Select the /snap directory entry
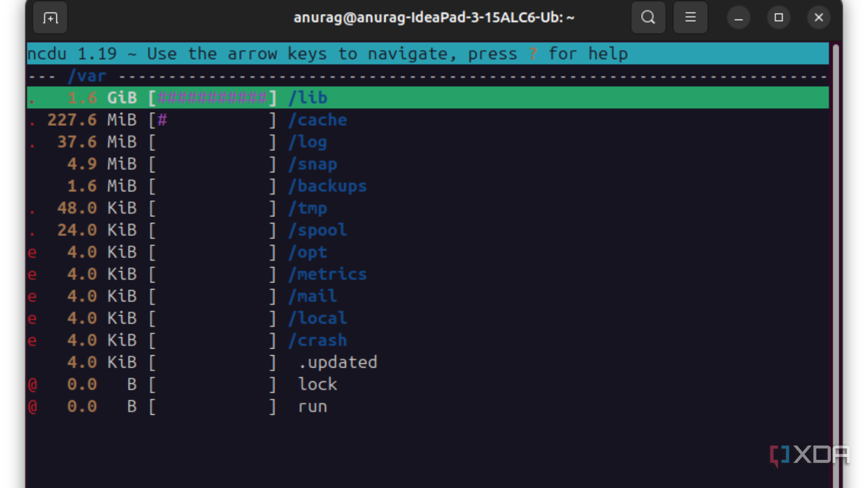868x488 pixels. click(x=312, y=164)
